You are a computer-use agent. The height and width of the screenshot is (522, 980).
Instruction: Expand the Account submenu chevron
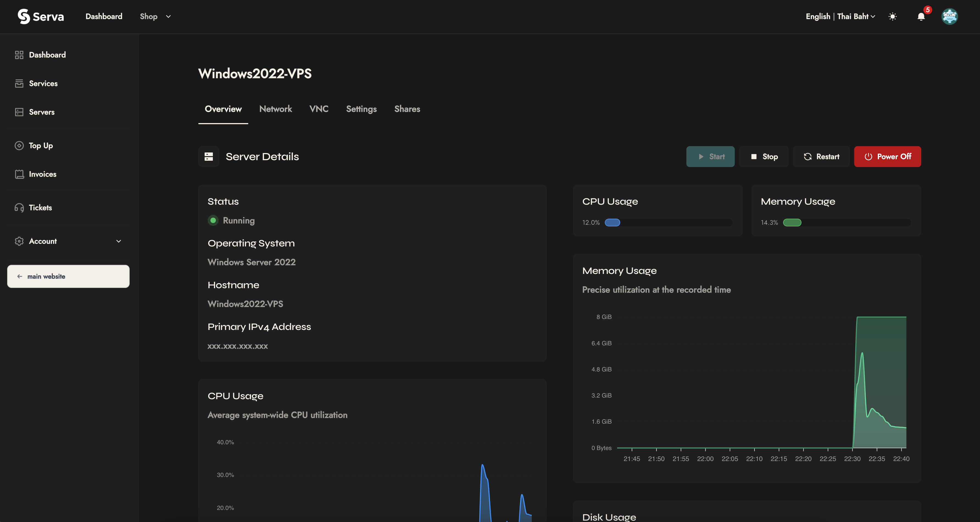pyautogui.click(x=119, y=241)
